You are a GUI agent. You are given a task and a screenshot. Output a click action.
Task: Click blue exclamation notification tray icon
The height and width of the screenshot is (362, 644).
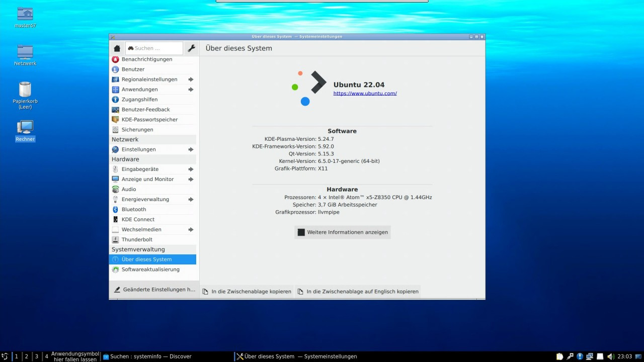point(580,356)
